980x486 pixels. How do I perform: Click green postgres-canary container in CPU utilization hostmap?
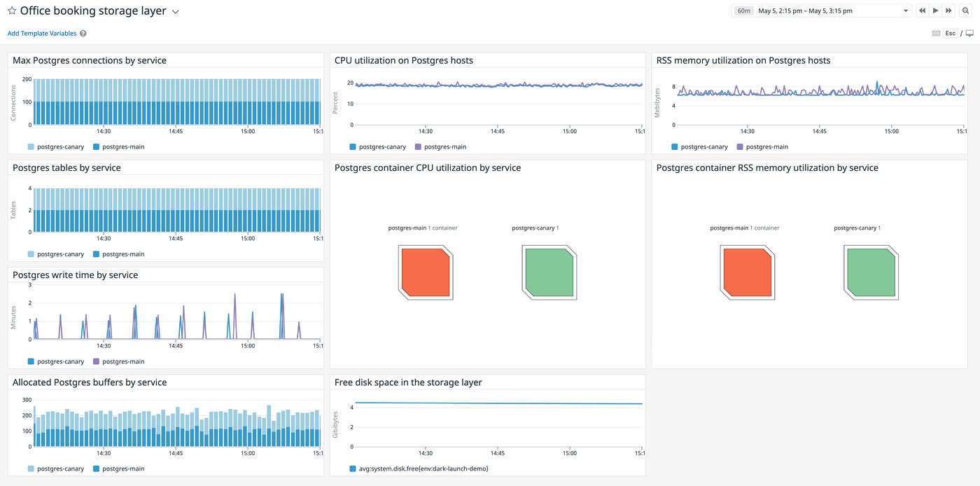[549, 272]
